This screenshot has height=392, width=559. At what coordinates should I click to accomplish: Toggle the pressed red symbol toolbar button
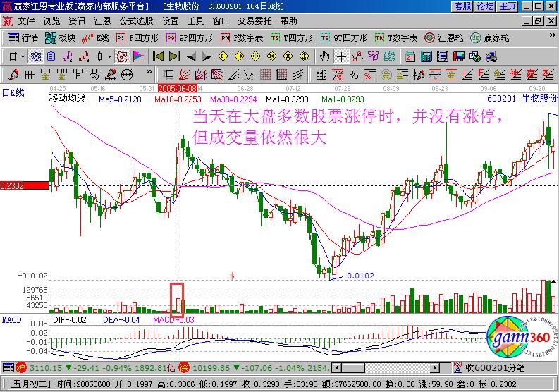(121, 56)
